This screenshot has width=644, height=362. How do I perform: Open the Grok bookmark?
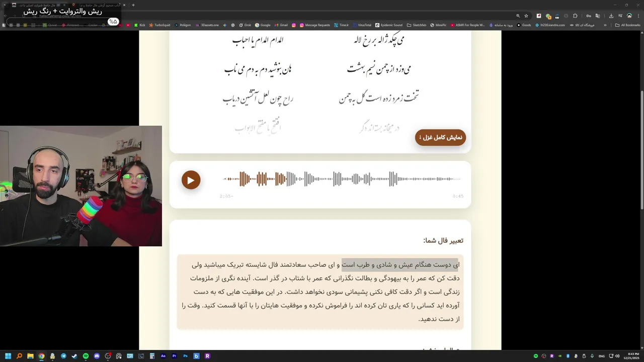(x=245, y=25)
